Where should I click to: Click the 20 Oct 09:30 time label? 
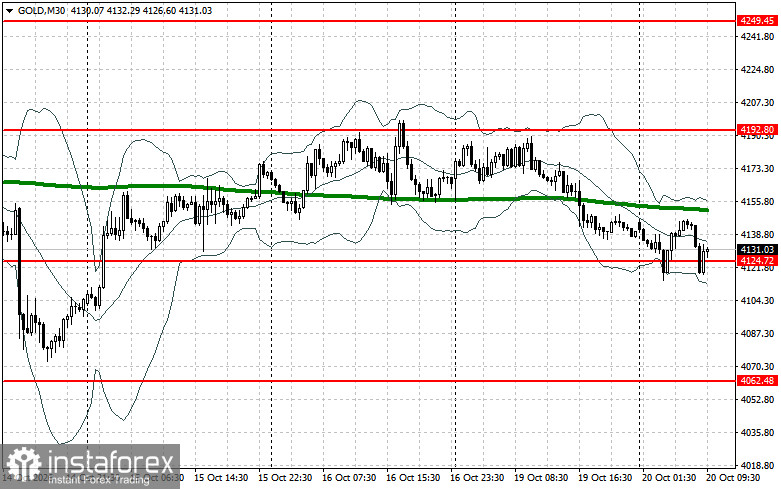[733, 477]
